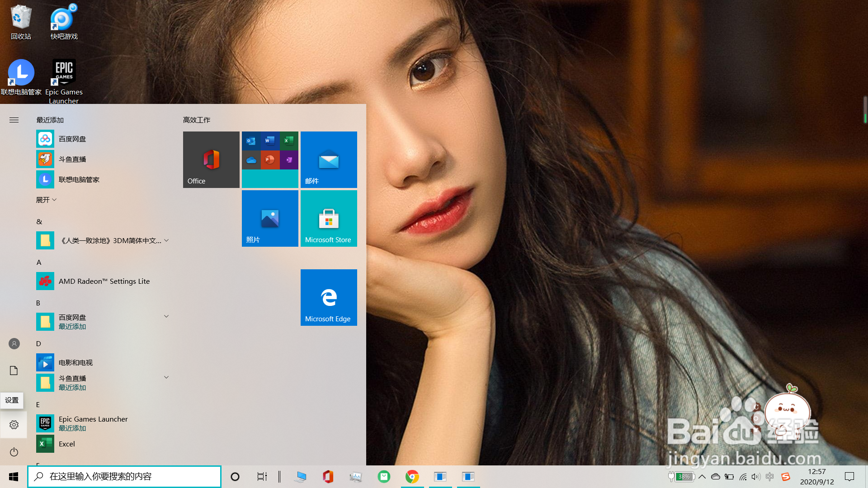868x488 pixels.
Task: Open Excel from app list
Action: 66,444
